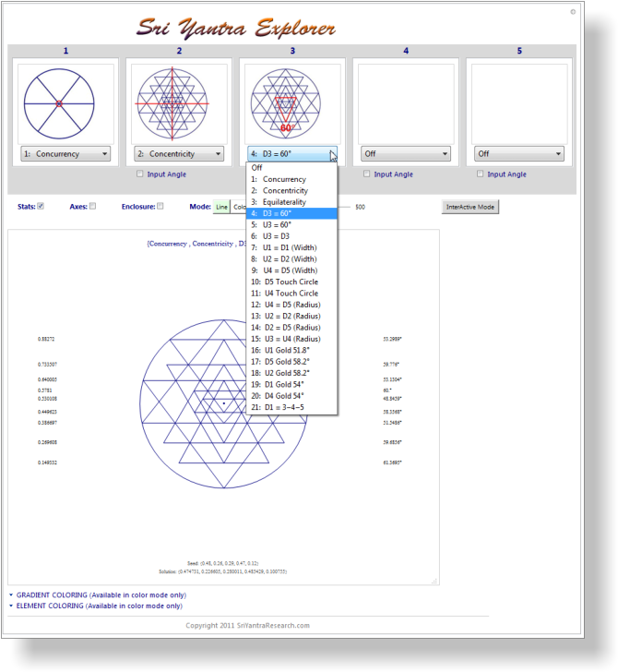The height and width of the screenshot is (672, 618).
Task: Choose 13: U2 = D2 (Radius)
Action: tap(291, 316)
